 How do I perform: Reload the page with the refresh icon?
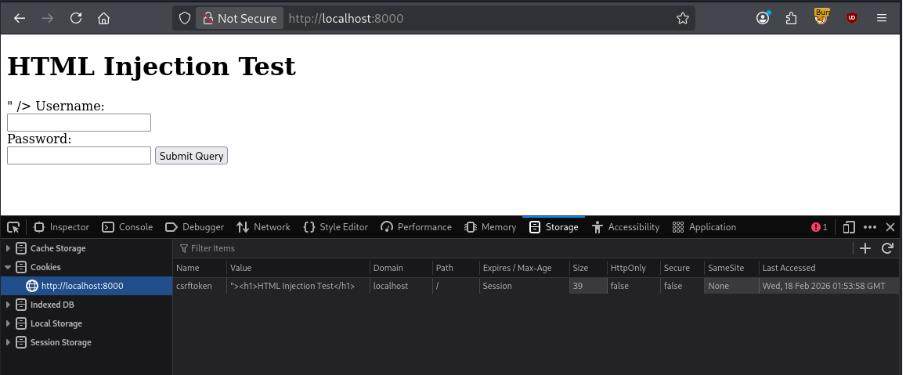tap(75, 18)
